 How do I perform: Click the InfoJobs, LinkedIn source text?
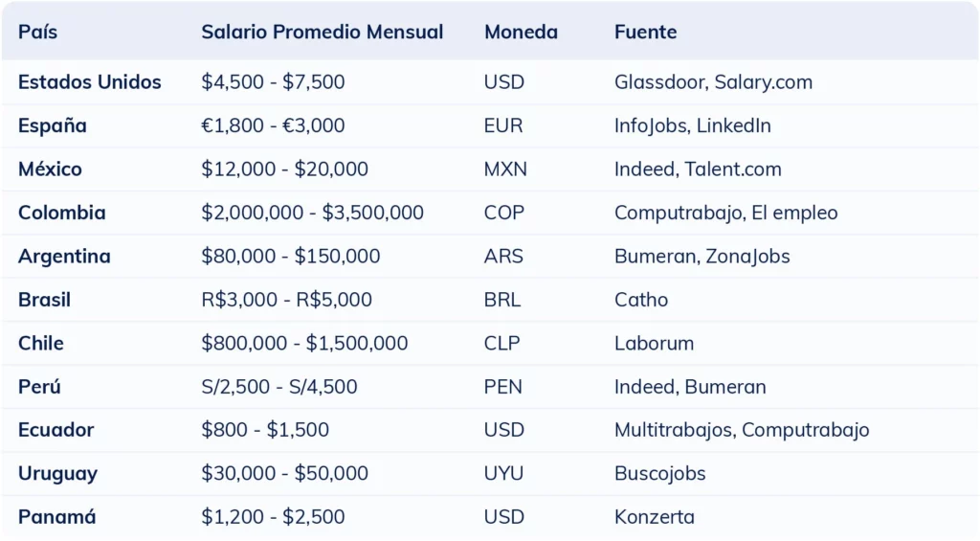pyautogui.click(x=692, y=125)
